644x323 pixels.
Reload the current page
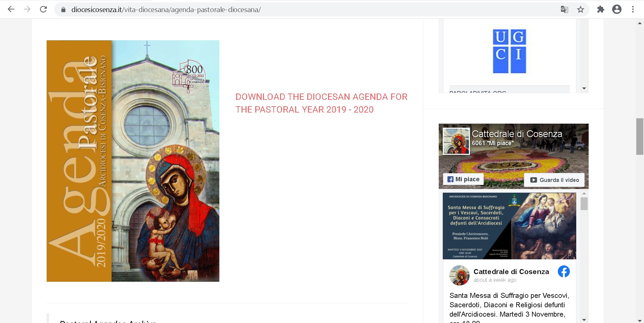(x=43, y=9)
